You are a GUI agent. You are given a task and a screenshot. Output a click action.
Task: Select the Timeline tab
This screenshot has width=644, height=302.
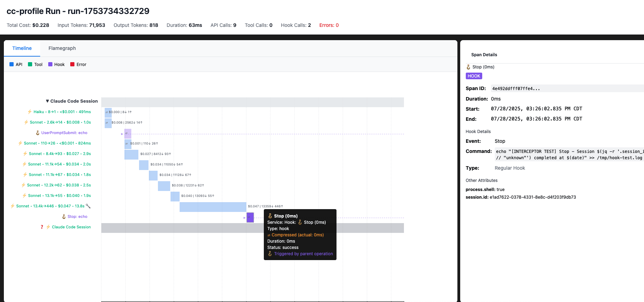(x=22, y=48)
